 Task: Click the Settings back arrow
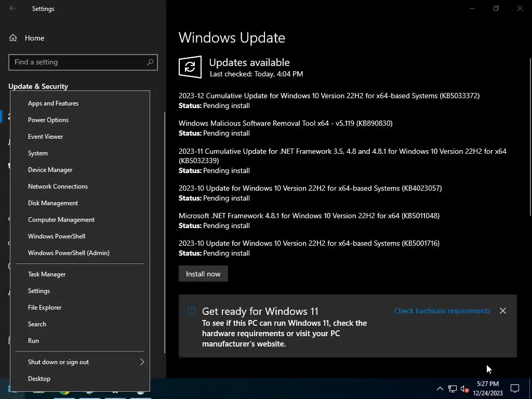click(x=12, y=8)
